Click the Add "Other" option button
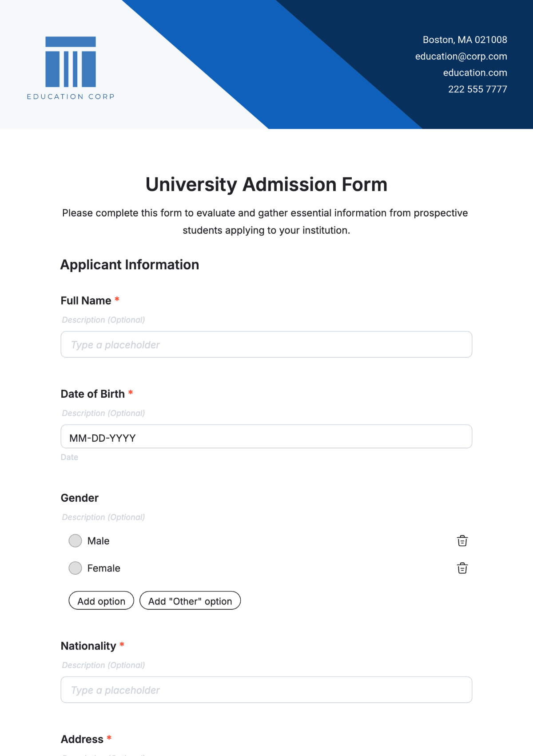 click(190, 601)
